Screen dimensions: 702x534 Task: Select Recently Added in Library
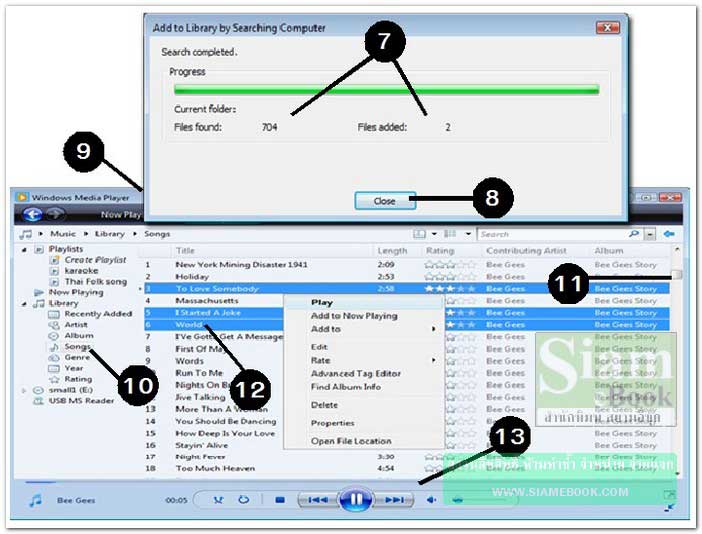(x=98, y=314)
